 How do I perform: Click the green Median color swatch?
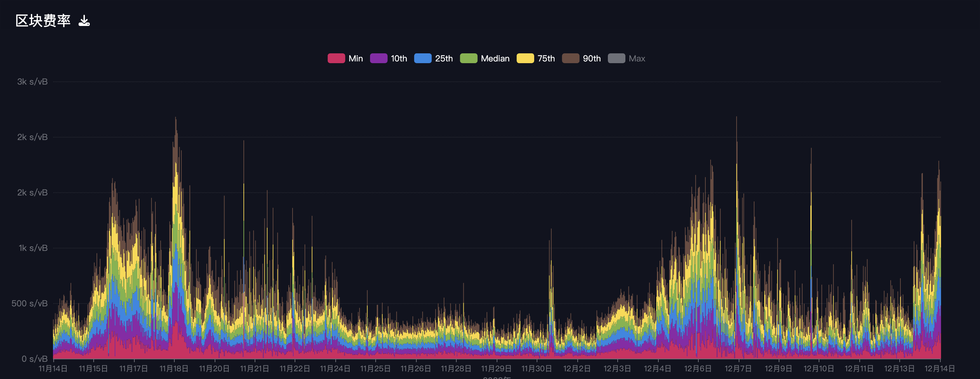pyautogui.click(x=468, y=59)
